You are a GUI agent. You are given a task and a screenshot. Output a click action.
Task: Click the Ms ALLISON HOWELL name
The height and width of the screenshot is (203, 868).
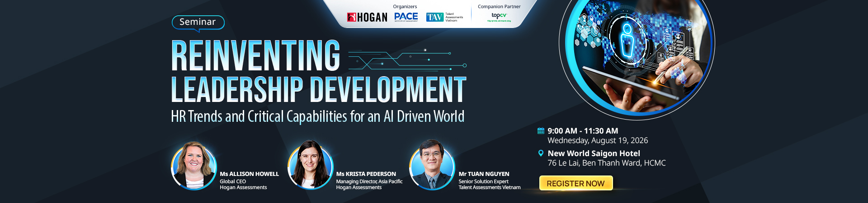(249, 174)
